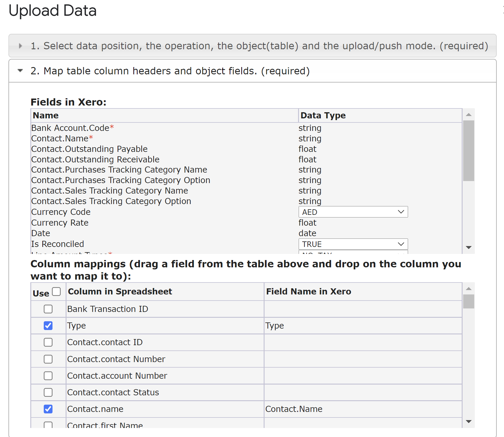Select the Currency Code field name

pyautogui.click(x=61, y=212)
